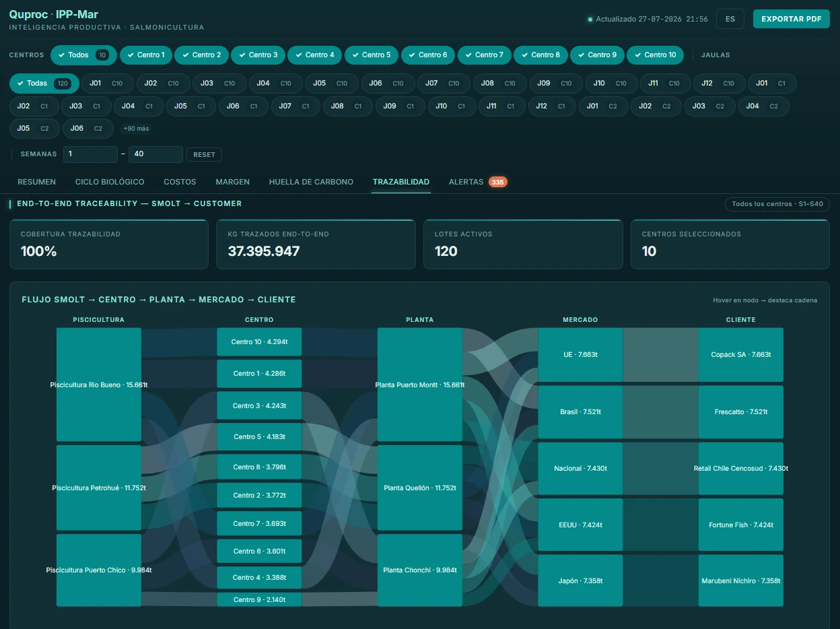Select Piscicultura Puerto Chico node
Viewport: 840px width, 629px height.
[x=99, y=570]
